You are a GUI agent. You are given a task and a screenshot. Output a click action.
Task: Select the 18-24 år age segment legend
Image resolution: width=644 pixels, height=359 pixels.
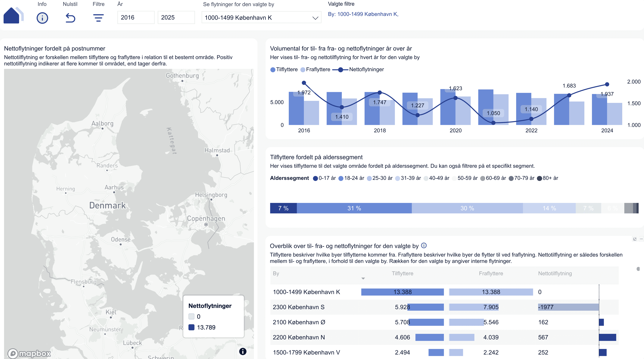(x=351, y=178)
